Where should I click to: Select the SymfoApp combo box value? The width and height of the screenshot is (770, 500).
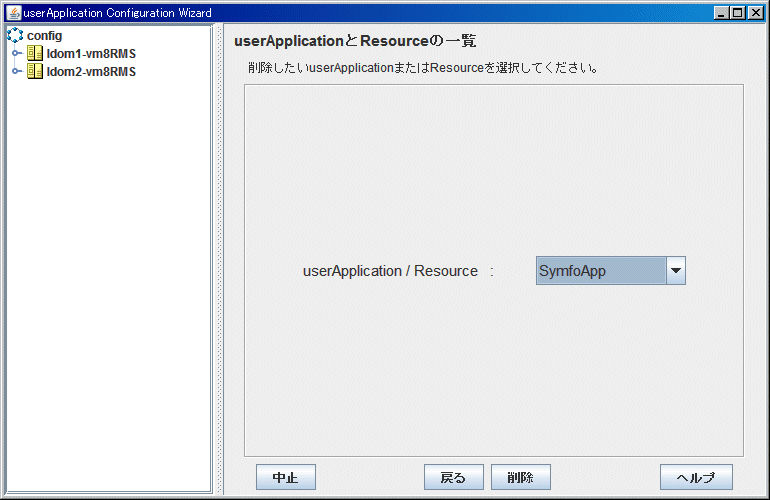pos(601,271)
